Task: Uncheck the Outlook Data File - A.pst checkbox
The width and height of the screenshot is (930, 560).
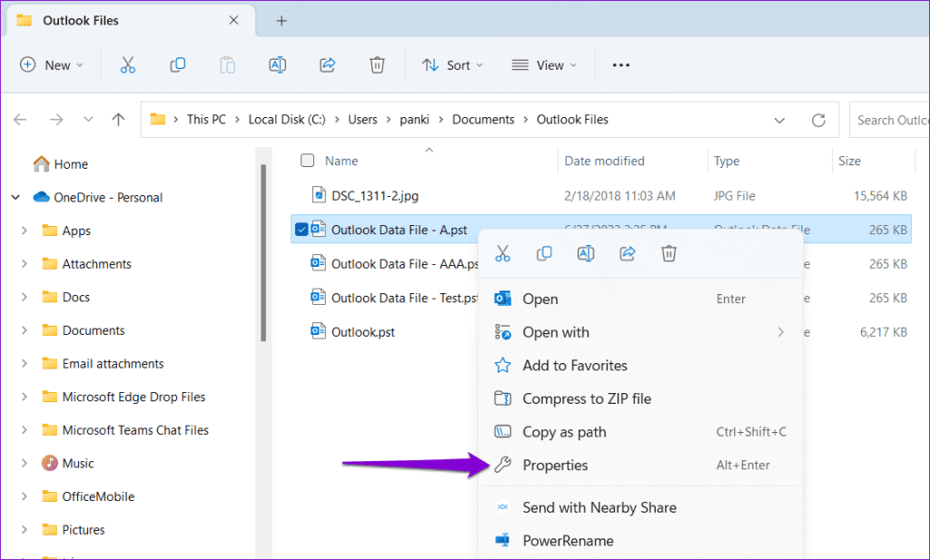Action: (x=302, y=230)
